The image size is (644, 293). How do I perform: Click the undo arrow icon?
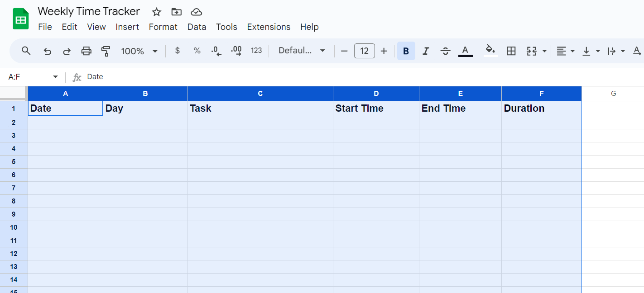coord(47,51)
